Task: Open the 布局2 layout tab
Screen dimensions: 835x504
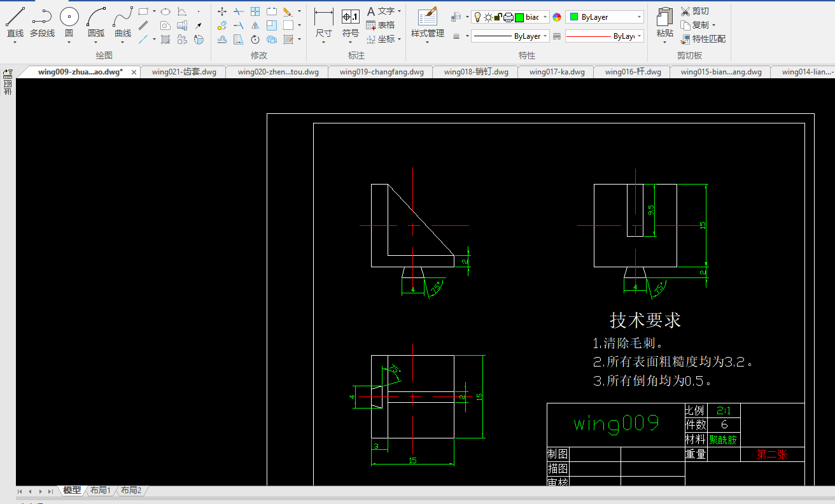Action: (130, 490)
